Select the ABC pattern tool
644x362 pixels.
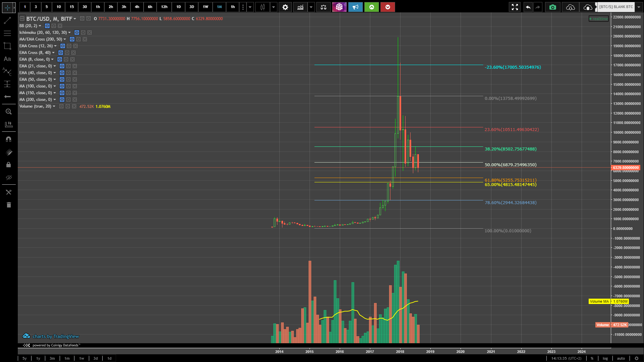coord(7,71)
